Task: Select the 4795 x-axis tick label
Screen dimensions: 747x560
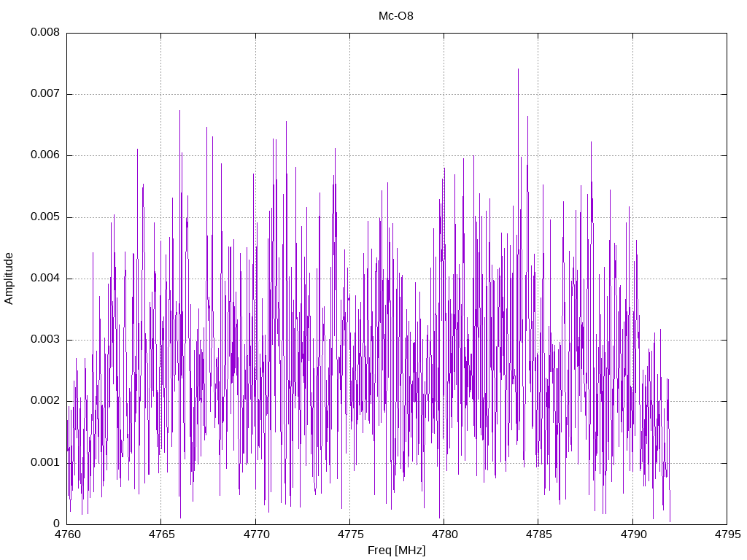Action: point(727,534)
